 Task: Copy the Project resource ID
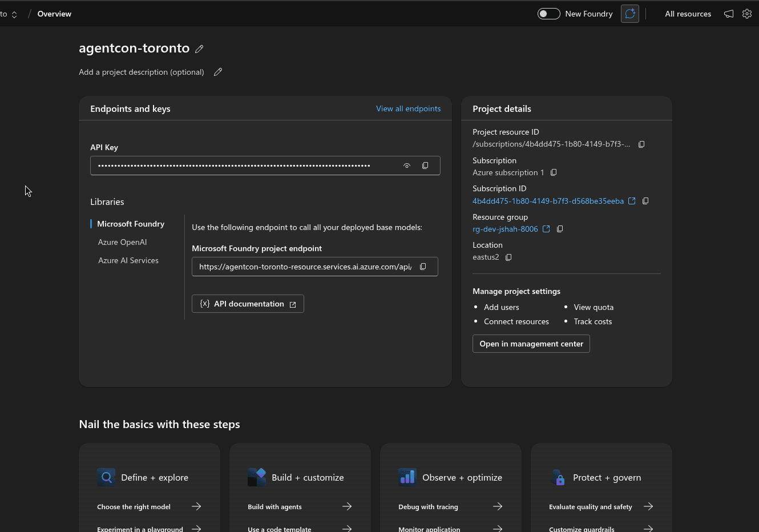[x=641, y=144]
